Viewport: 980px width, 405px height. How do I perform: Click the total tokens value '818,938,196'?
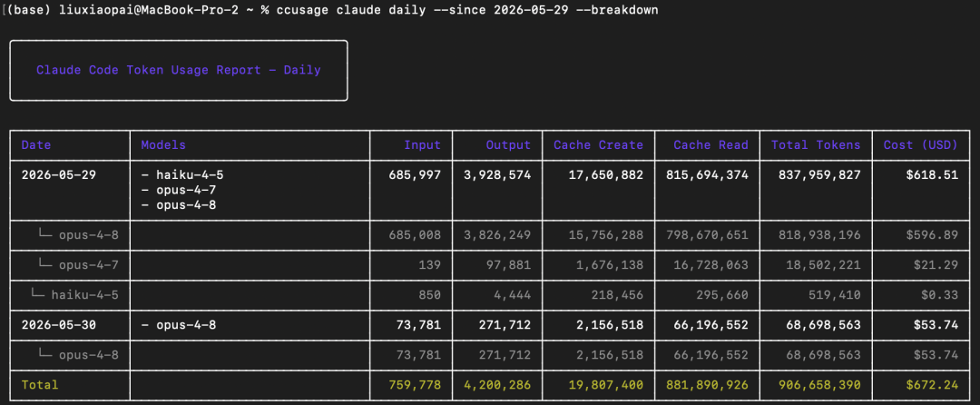pos(819,235)
